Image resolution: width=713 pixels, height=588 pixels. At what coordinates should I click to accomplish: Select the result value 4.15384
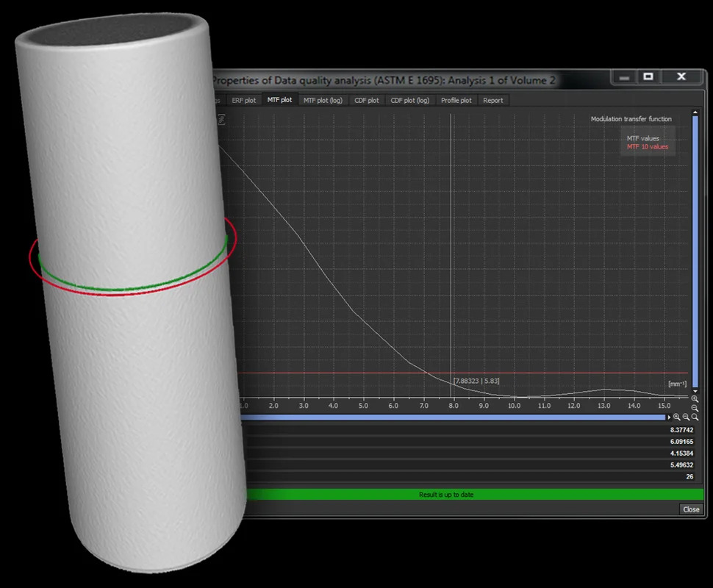(681, 453)
